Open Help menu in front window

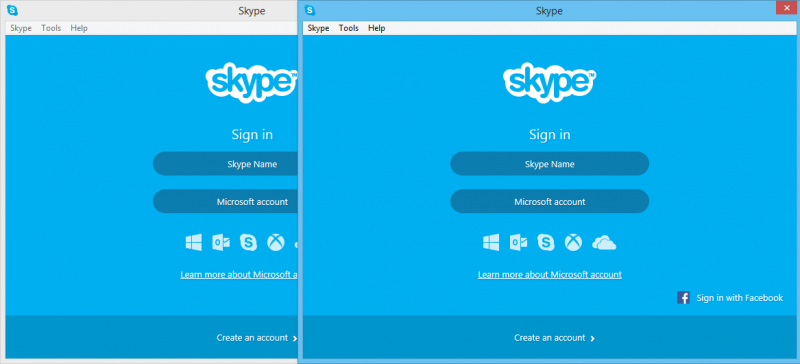377,28
